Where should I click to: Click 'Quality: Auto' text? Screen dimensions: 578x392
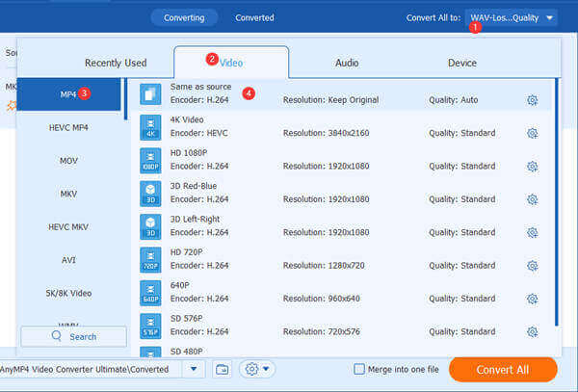click(454, 100)
